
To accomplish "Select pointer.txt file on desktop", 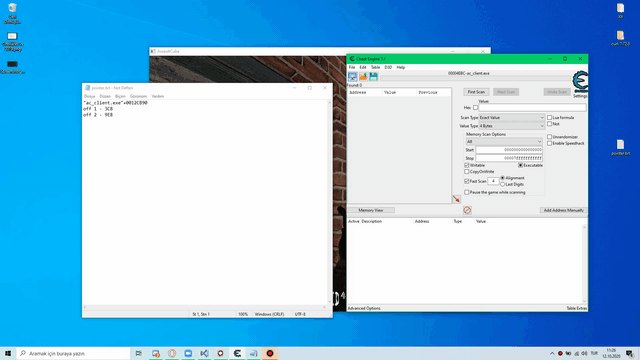I will coord(620,147).
